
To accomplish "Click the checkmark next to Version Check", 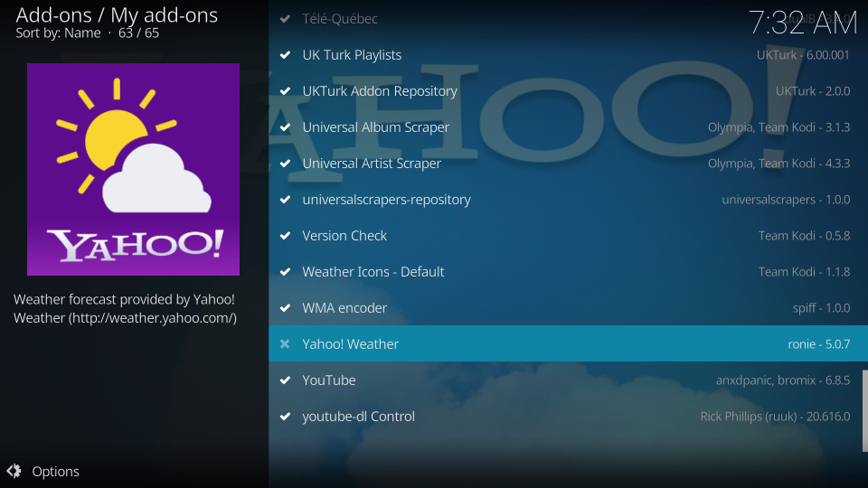I will (x=285, y=236).
